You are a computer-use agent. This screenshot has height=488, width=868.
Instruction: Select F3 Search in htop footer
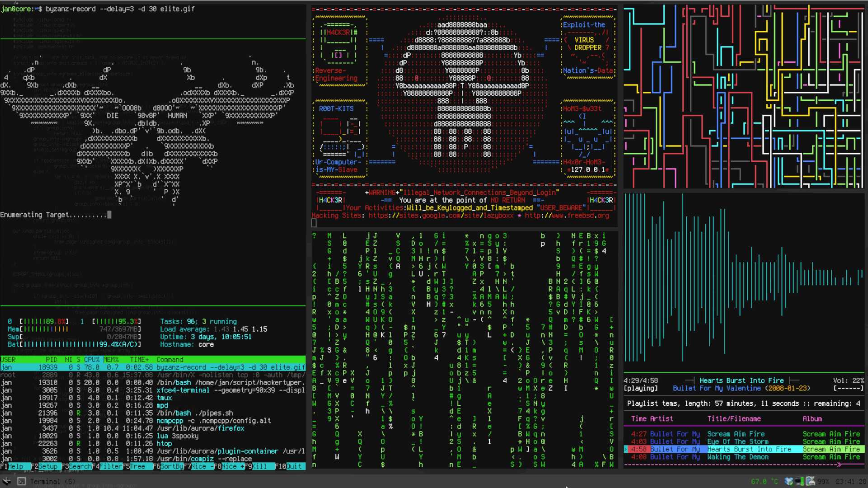[x=80, y=466]
